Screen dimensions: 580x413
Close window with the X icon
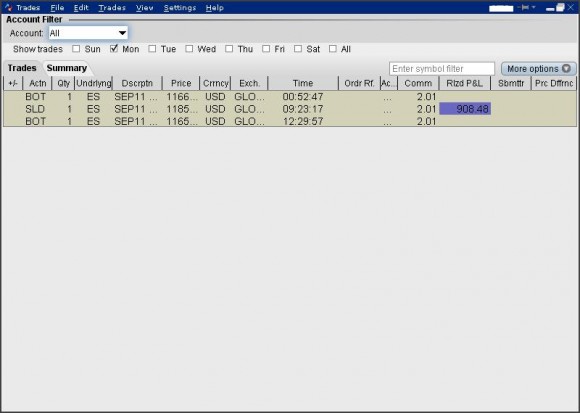pyautogui.click(x=571, y=7)
